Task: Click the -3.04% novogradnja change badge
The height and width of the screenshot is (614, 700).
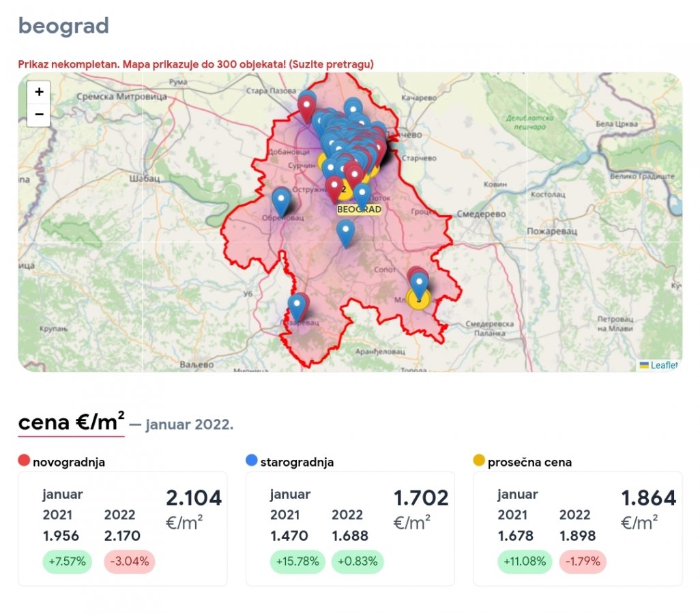Action: [130, 562]
